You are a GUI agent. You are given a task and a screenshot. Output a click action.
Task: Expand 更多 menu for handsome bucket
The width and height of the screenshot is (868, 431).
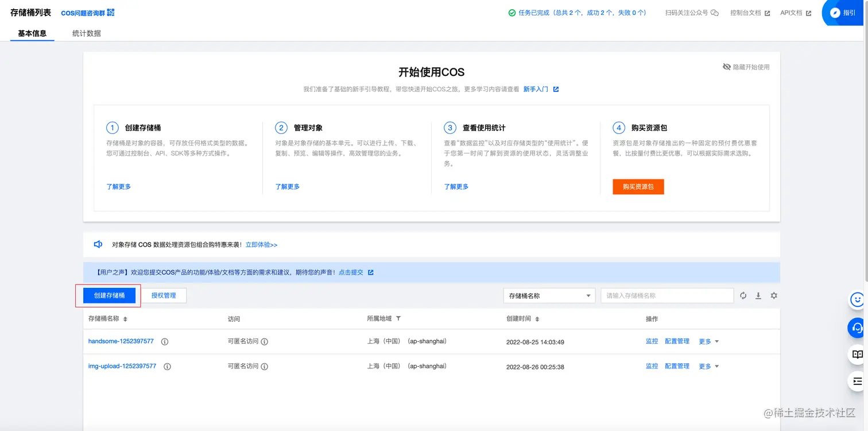(709, 341)
